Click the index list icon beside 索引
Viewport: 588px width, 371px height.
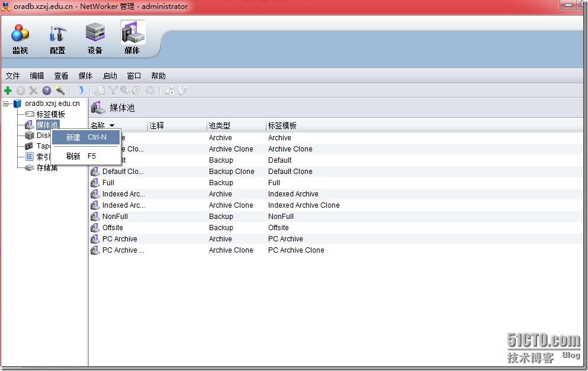[30, 157]
